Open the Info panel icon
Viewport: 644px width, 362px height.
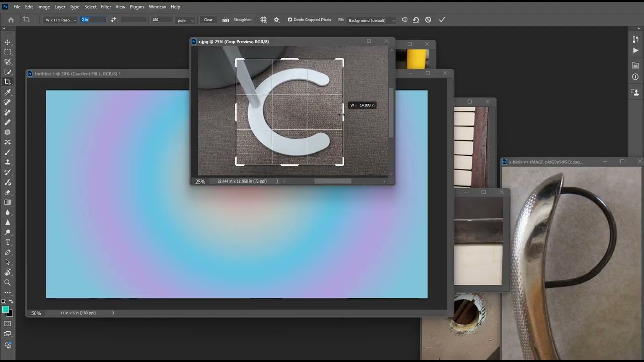coord(636,77)
